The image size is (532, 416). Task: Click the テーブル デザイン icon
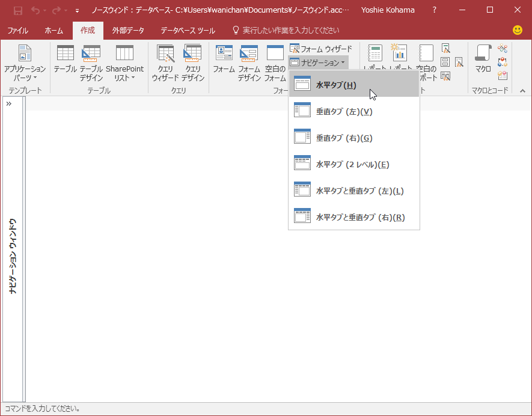[91, 64]
